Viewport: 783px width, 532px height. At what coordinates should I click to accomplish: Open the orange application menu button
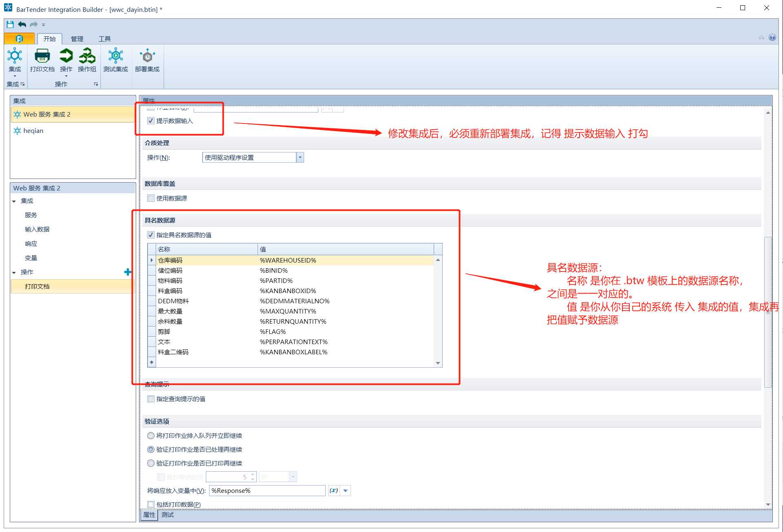[x=19, y=38]
